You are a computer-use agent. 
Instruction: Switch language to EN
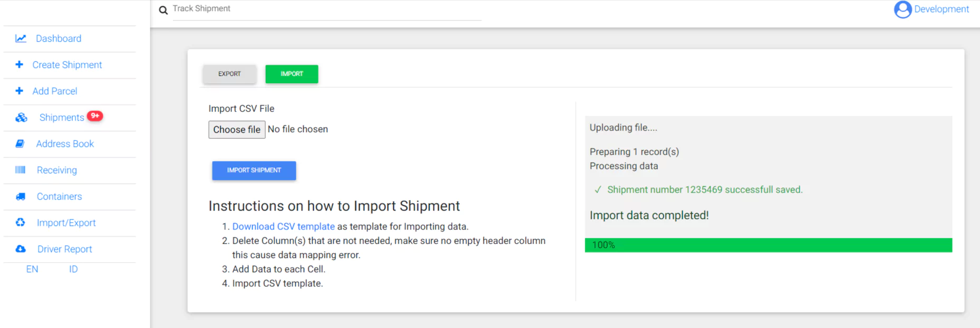[x=32, y=269]
